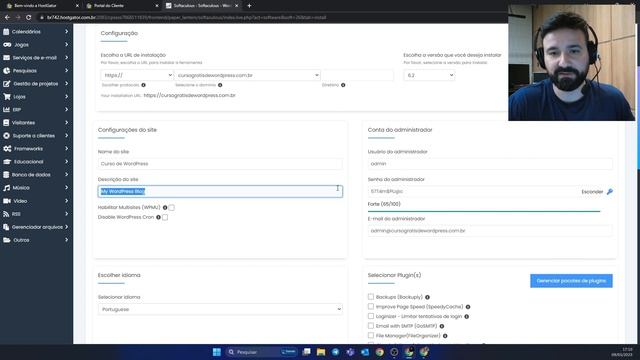This screenshot has height=360, width=640.
Task: Click info icon next to Selecione o domínio
Action: pyautogui.click(x=220, y=85)
